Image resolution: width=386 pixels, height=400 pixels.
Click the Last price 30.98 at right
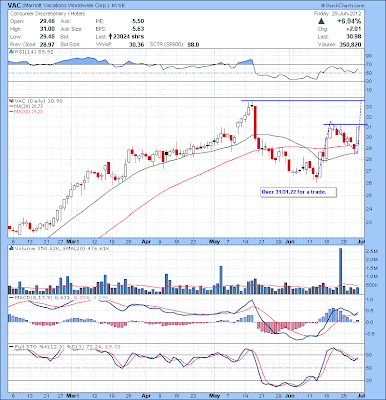point(354,37)
